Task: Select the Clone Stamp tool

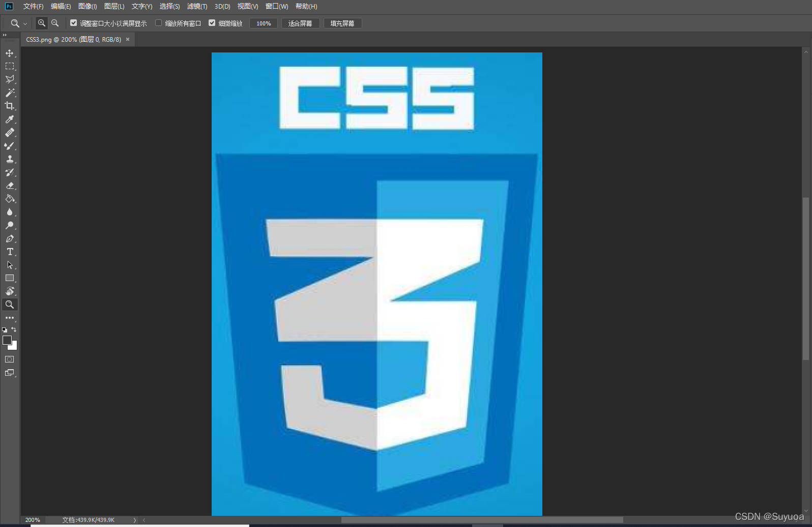Action: click(10, 159)
